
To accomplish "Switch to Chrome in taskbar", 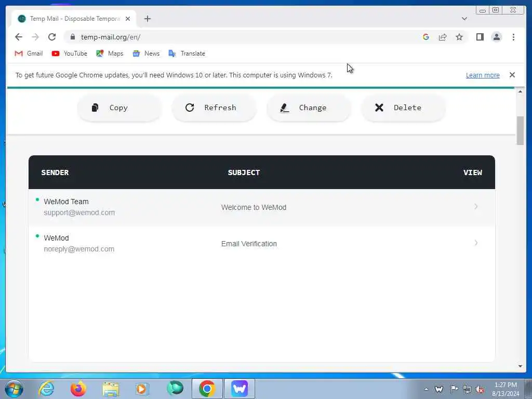I will pos(207,389).
